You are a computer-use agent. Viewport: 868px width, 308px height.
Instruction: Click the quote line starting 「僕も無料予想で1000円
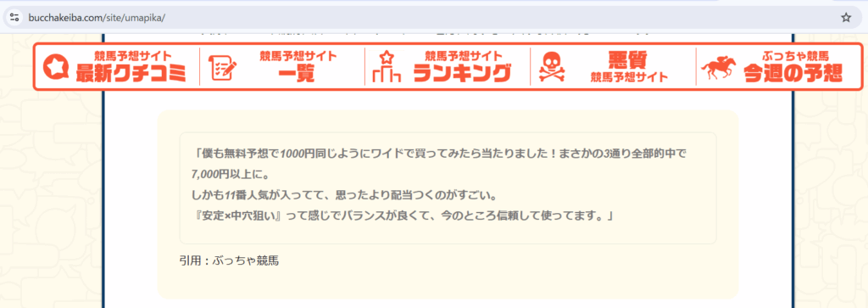pos(441,153)
